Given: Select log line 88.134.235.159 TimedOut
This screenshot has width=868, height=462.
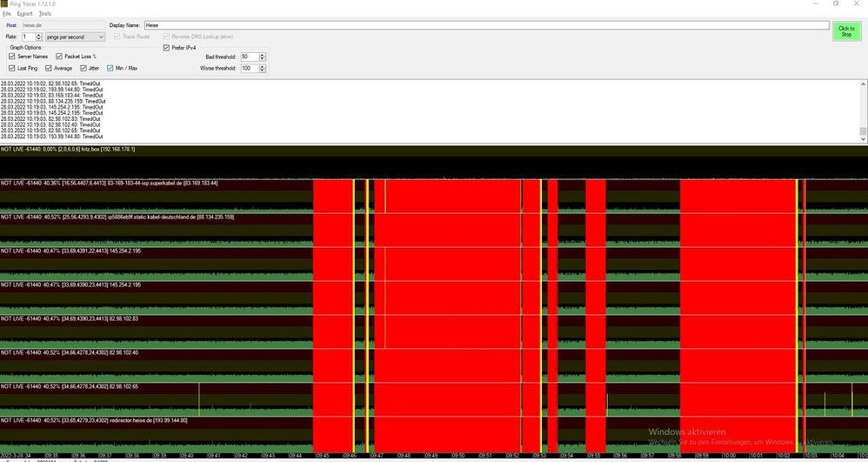Looking at the screenshot, I should (53, 102).
